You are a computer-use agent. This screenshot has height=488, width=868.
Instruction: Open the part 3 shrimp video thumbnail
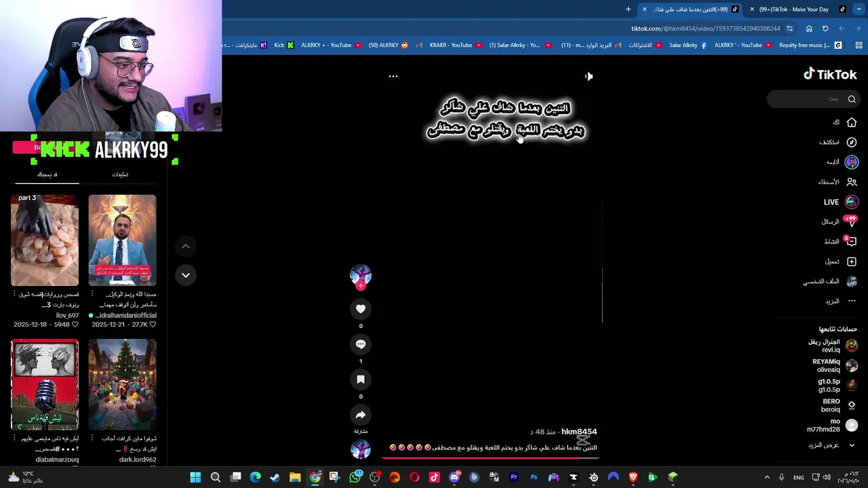click(x=45, y=240)
